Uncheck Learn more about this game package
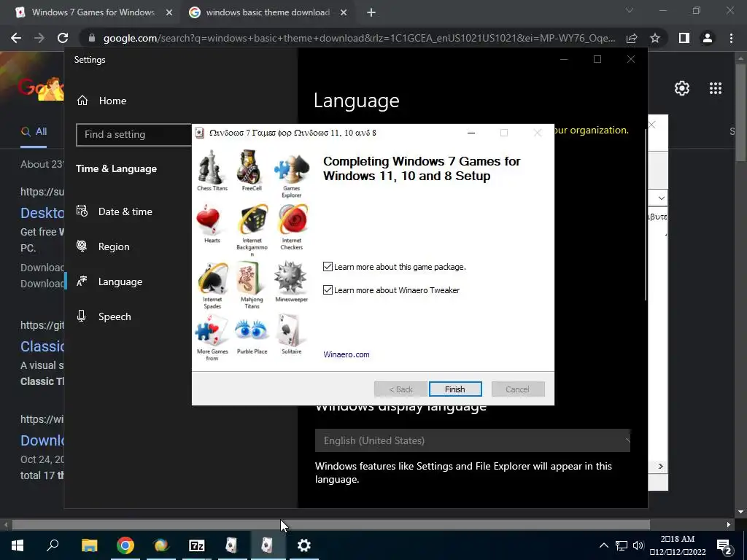747x560 pixels. pos(328,267)
